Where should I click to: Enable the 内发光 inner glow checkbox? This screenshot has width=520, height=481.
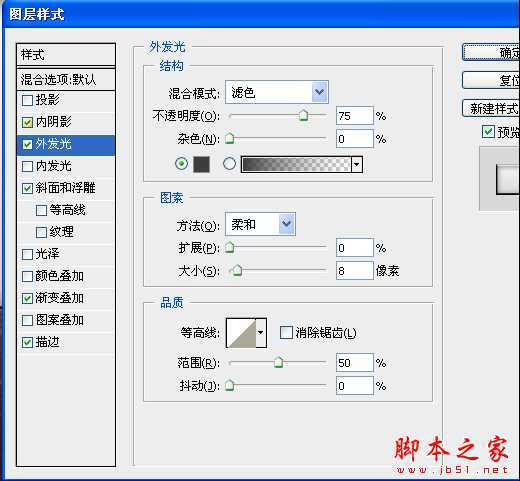27,166
